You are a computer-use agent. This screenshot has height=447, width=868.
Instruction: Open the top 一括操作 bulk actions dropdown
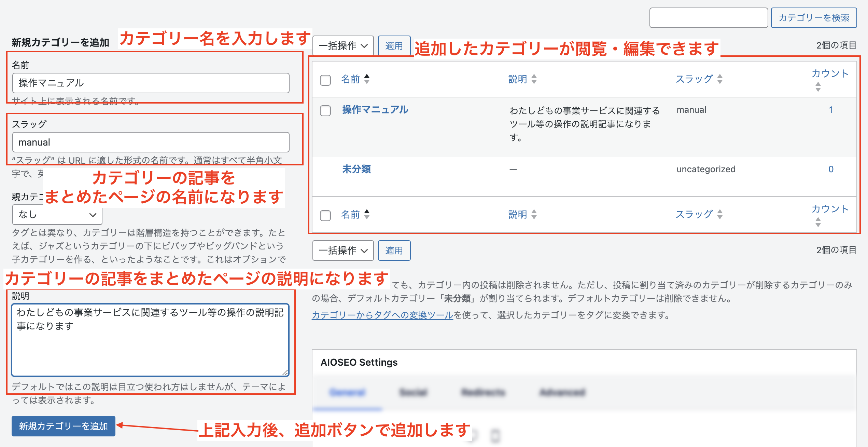[343, 46]
